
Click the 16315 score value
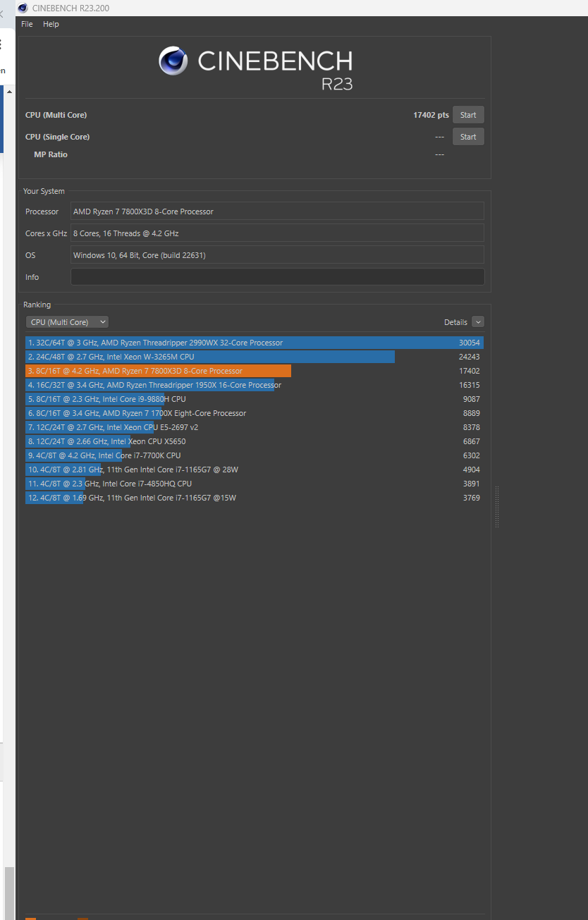point(470,385)
